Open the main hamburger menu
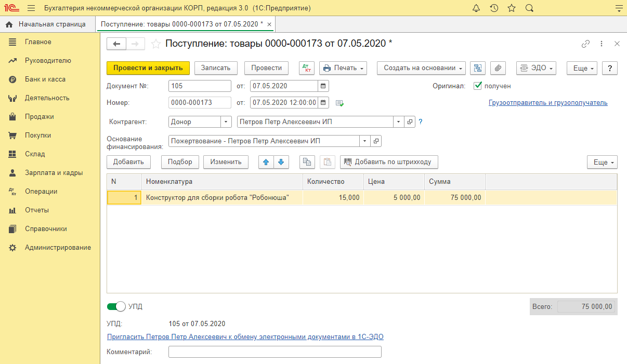 [x=31, y=8]
